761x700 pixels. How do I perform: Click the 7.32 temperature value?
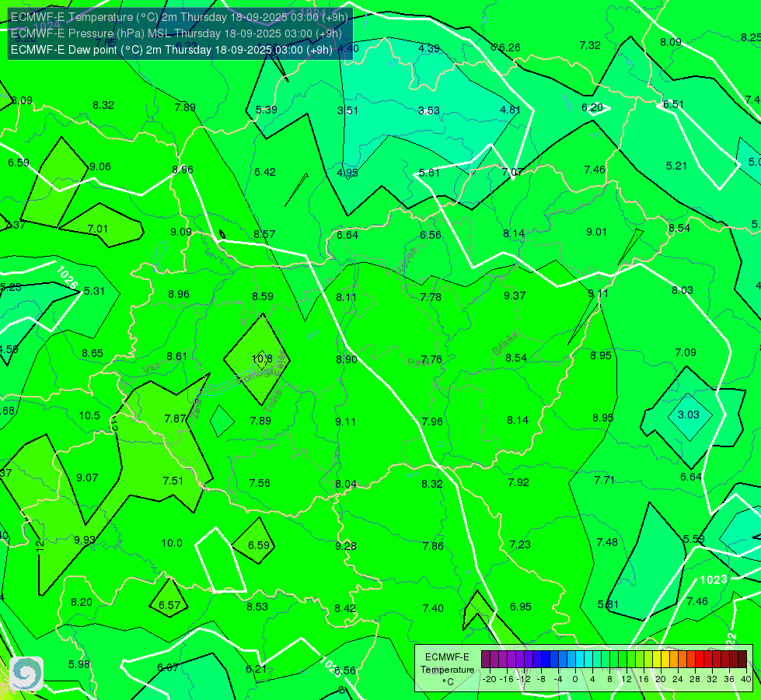(x=590, y=45)
